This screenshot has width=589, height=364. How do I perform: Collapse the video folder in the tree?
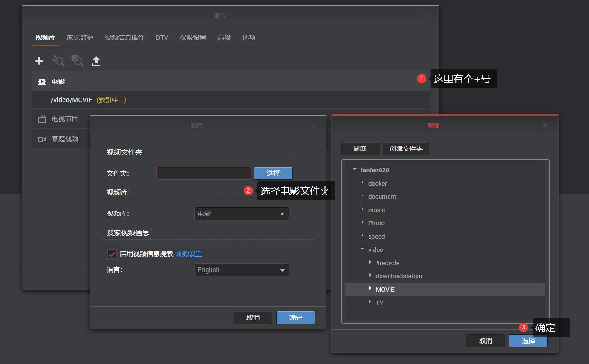(x=362, y=249)
